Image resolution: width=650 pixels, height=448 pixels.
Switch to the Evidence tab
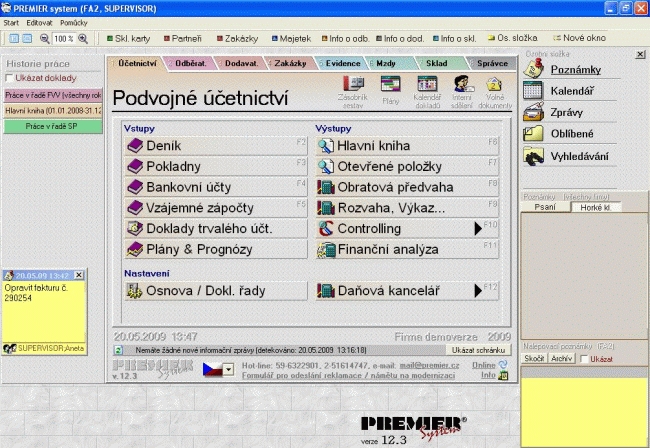[342, 63]
